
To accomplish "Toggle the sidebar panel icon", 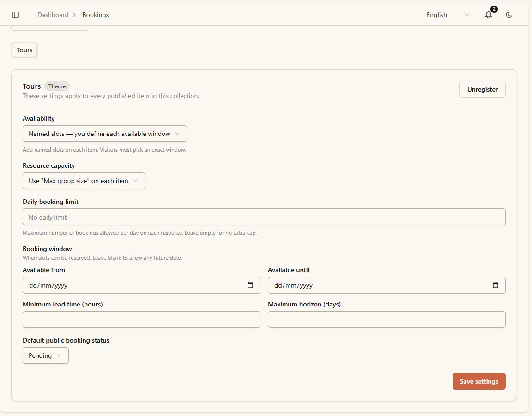I will pos(16,15).
